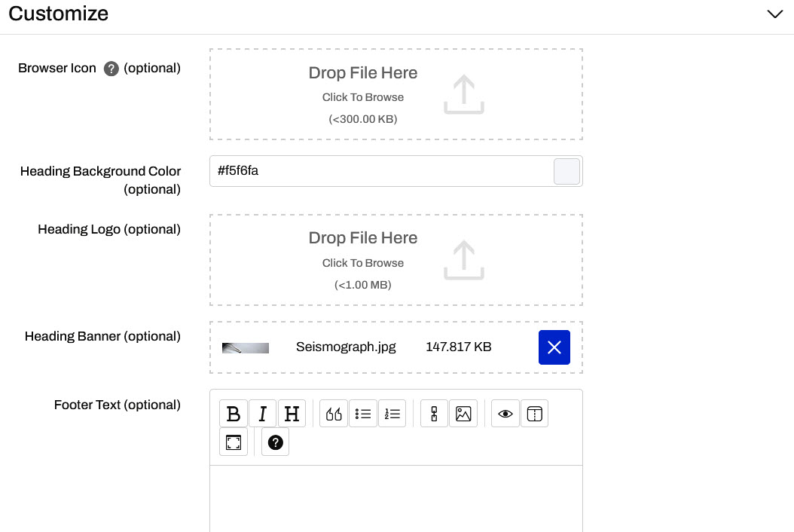Collapse the Customize section chevron
This screenshot has height=532, width=794.
774,14
